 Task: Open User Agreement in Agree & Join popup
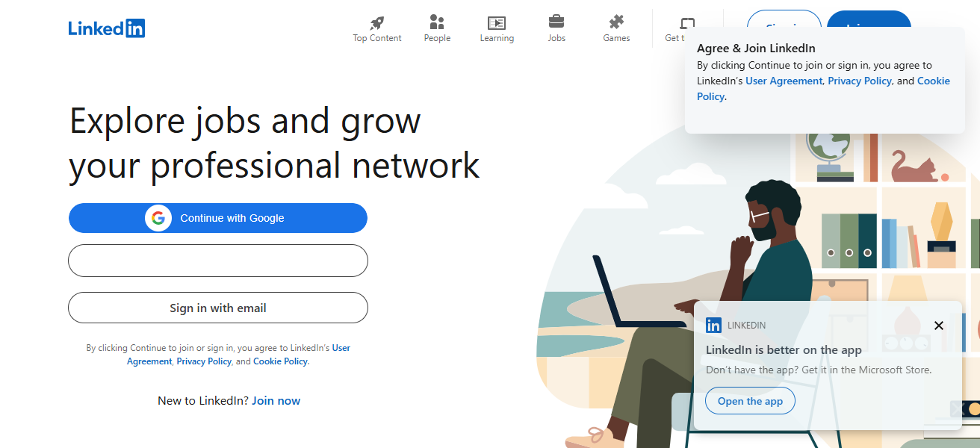tap(784, 81)
